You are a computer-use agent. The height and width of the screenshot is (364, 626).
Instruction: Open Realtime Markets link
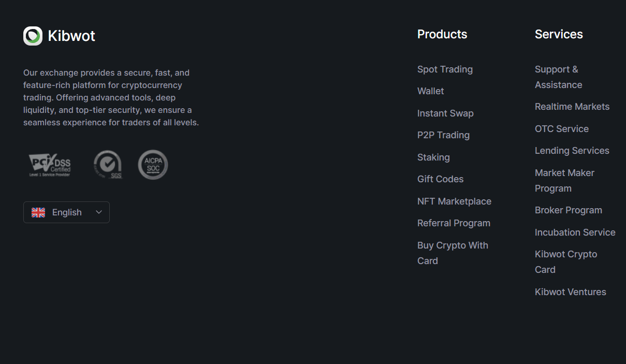coord(572,107)
